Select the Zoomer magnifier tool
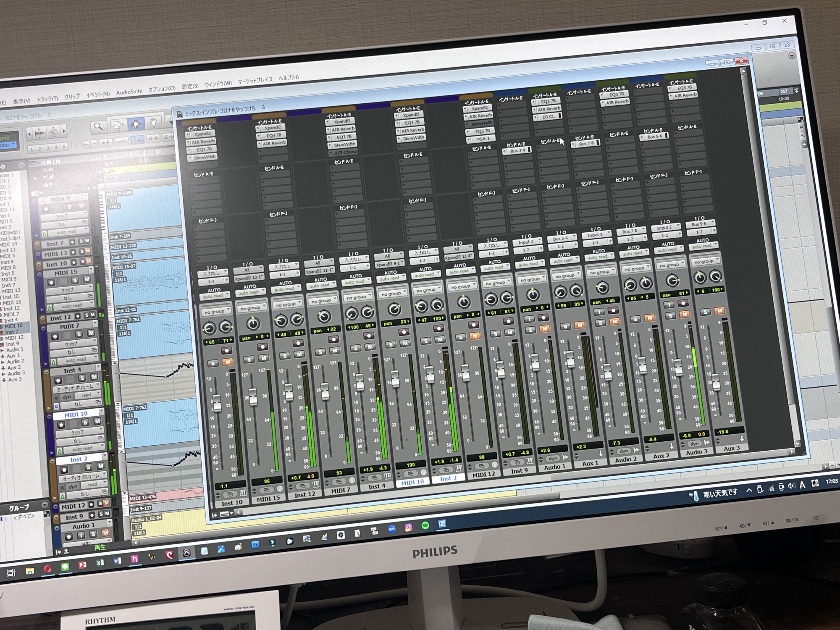 click(x=98, y=126)
